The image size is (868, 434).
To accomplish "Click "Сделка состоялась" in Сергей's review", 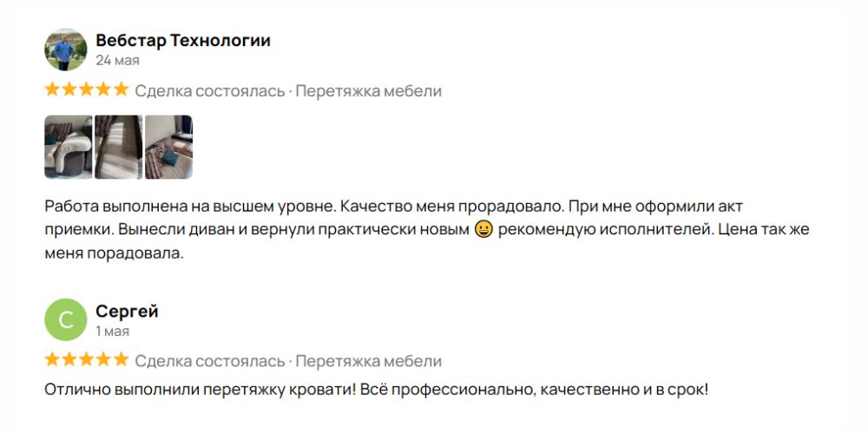I will pyautogui.click(x=209, y=361).
